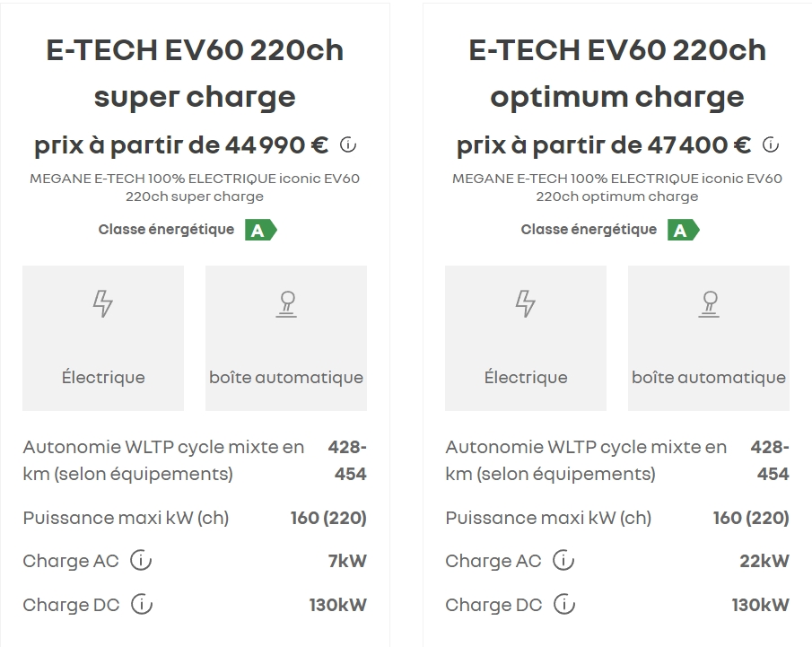Click gearbox icon in optimum charge card
This screenshot has height=647, width=812.
point(709,304)
